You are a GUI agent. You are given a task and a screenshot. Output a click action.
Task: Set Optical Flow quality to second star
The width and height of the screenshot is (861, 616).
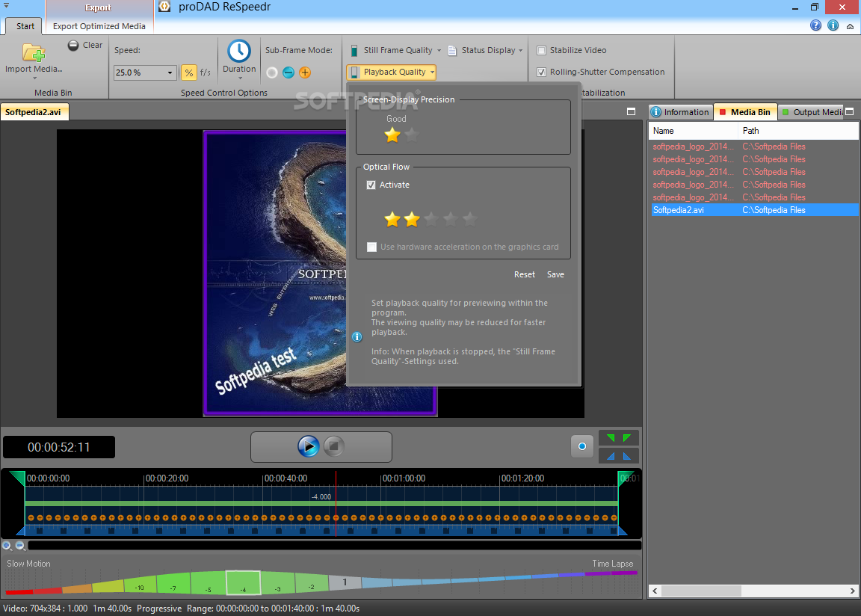[x=411, y=220]
